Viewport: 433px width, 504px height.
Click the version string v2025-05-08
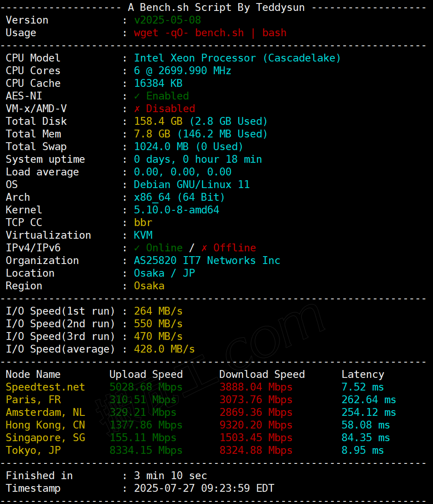pyautogui.click(x=167, y=20)
